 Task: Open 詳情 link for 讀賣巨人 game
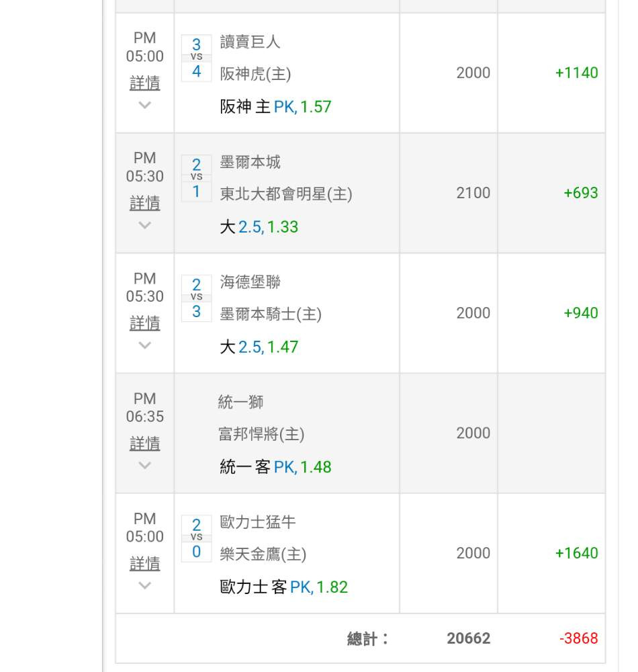pyautogui.click(x=145, y=83)
